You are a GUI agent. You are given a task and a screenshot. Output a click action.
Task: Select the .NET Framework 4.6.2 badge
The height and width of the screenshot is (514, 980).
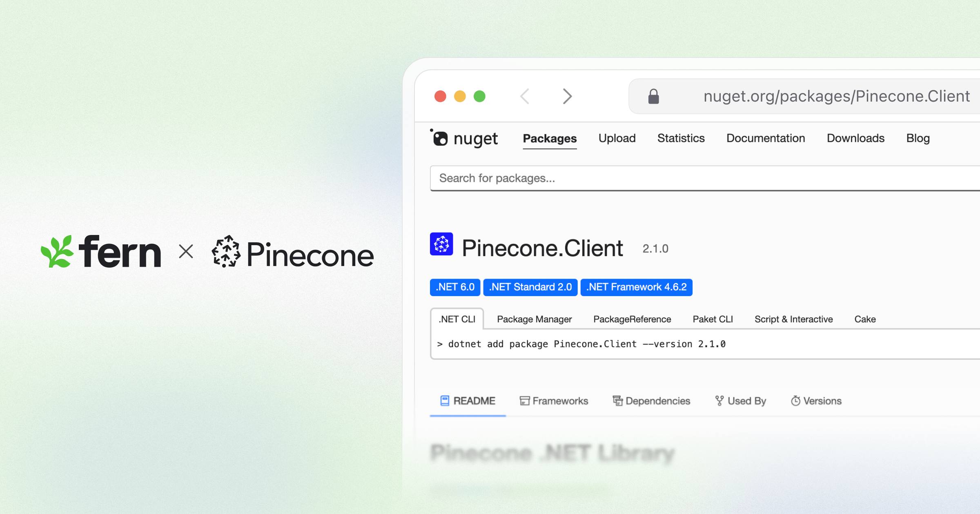click(637, 287)
